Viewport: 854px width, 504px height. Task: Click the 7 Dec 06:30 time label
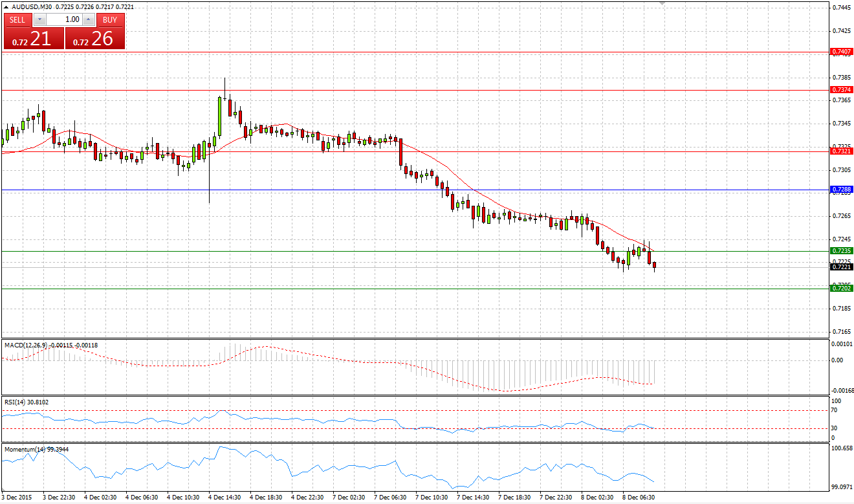pos(390,498)
